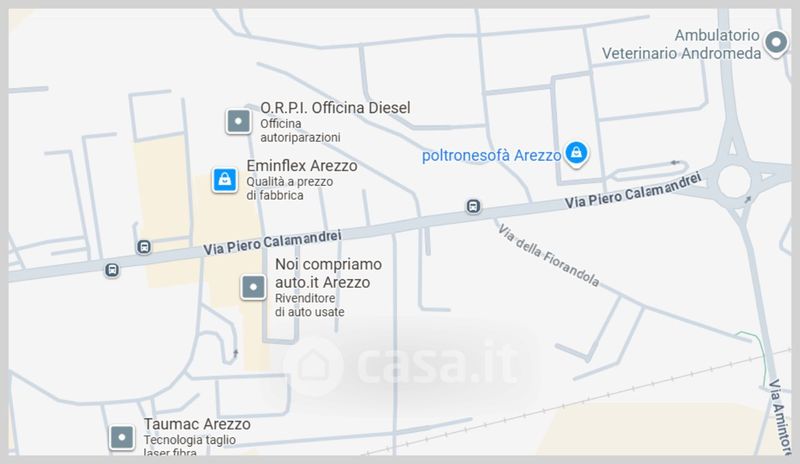Click the Via della Fiorandola street label
This screenshot has width=800, height=464.
548,255
